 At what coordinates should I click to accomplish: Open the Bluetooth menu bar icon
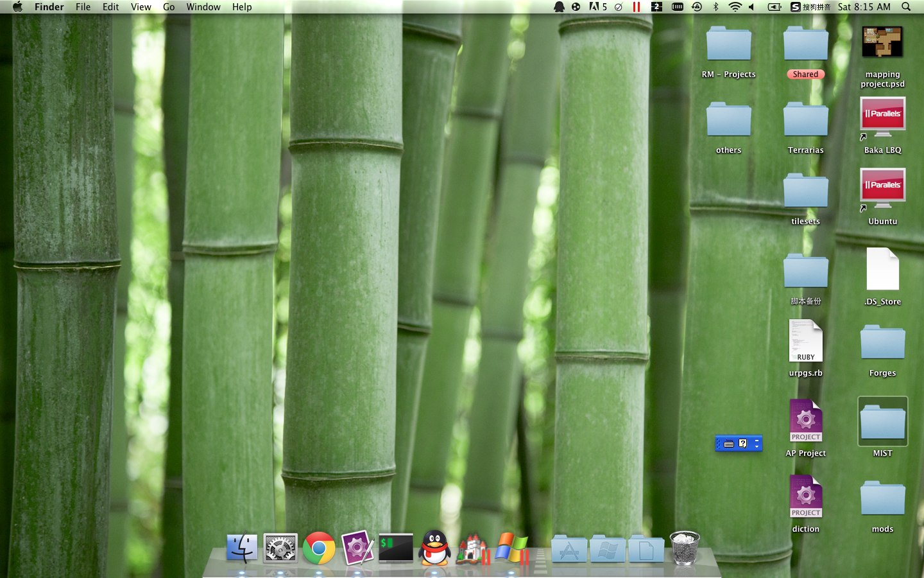[716, 6]
